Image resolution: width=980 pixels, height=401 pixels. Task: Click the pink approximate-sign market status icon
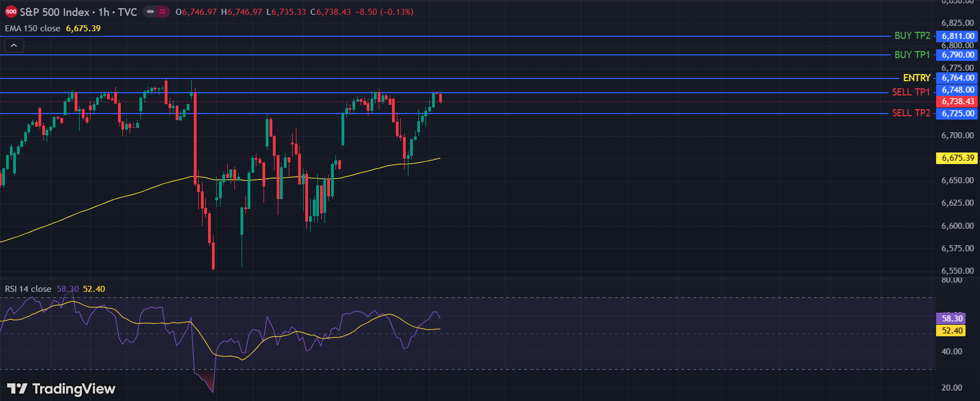pos(163,12)
